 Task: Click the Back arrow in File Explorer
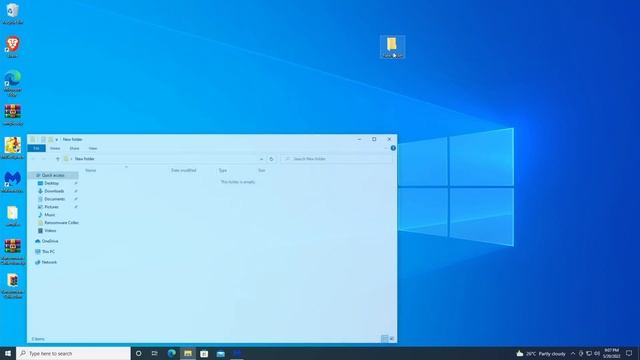(34, 159)
